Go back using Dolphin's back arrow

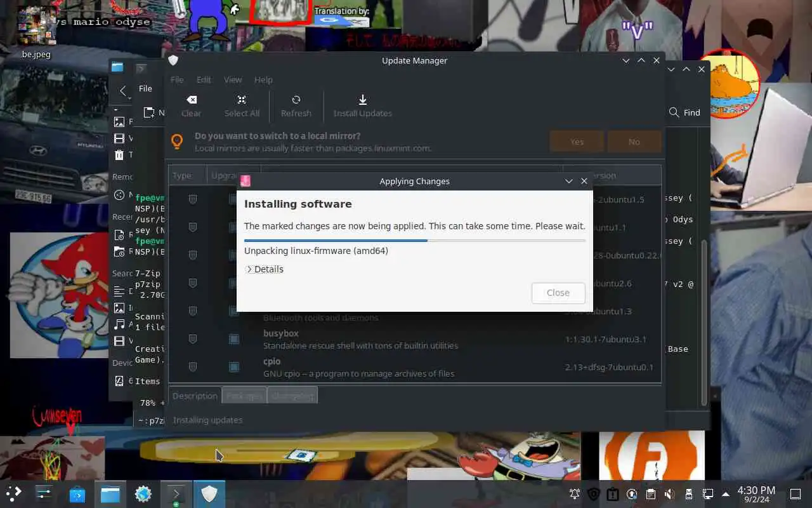click(x=123, y=91)
